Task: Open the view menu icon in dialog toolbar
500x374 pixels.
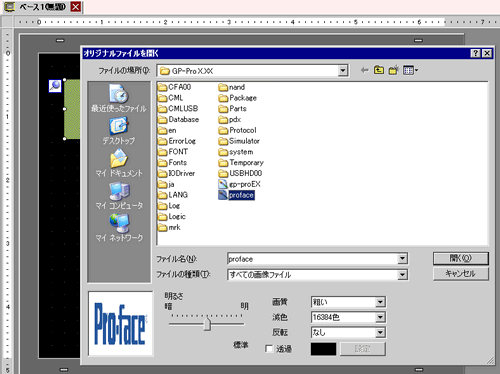Action: 410,70
